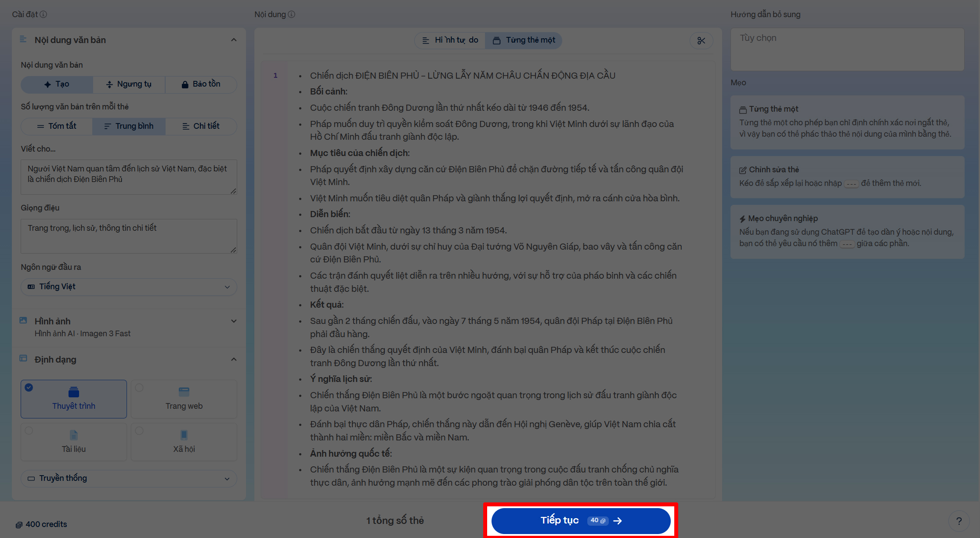This screenshot has width=980, height=538.
Task: Switch to Hình thức tự do mode
Action: [450, 40]
